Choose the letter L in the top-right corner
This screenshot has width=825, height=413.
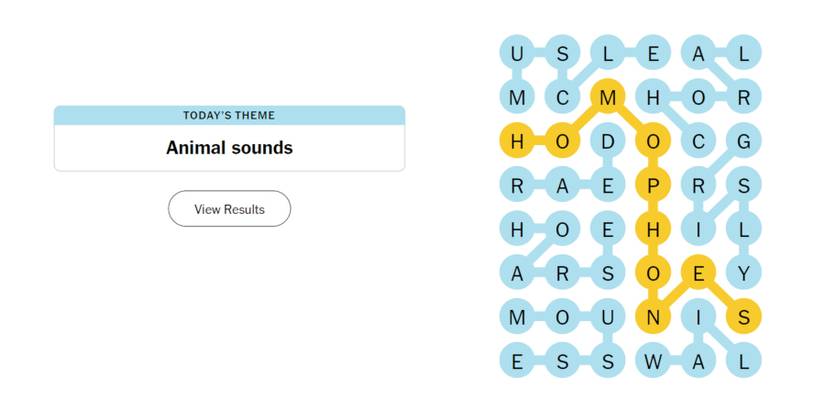(743, 53)
